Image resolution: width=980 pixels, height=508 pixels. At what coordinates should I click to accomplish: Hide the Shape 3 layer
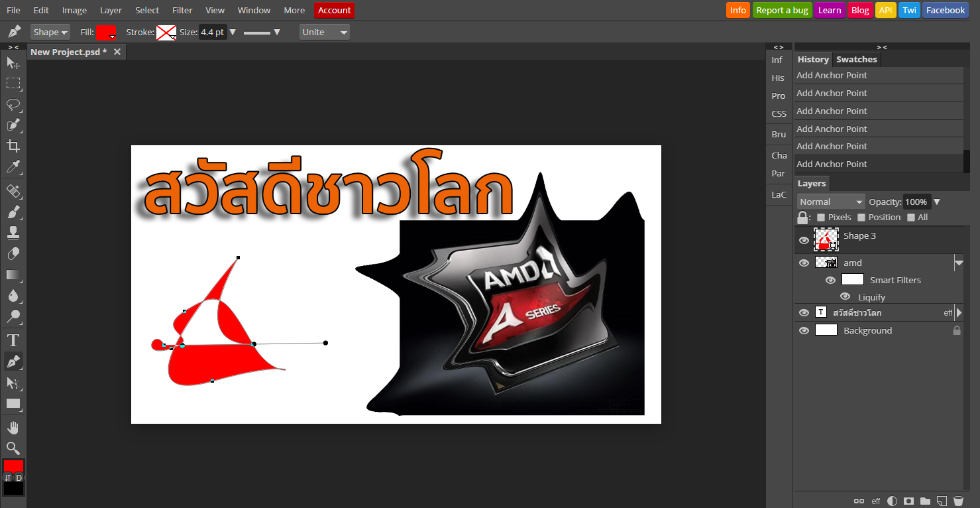point(804,240)
